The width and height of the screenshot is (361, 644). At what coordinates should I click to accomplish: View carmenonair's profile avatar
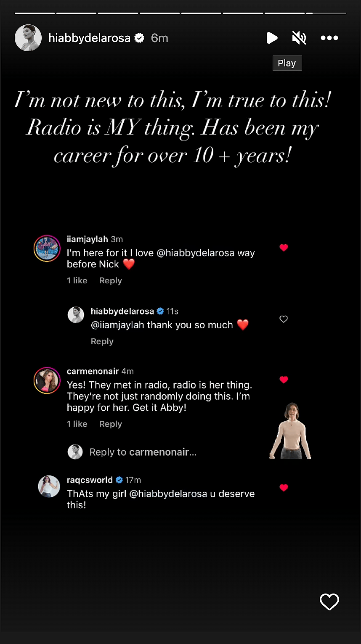(47, 380)
